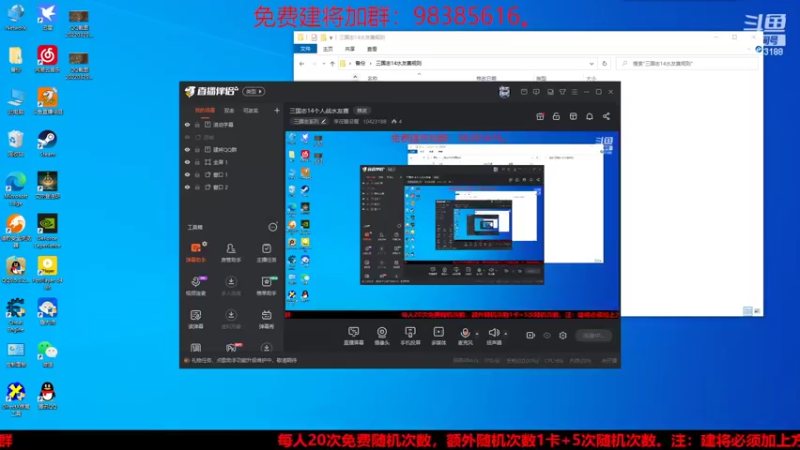Screen dimensions: 800x450
Task: Click the 修改 button beside stream title
Action: click(x=362, y=111)
